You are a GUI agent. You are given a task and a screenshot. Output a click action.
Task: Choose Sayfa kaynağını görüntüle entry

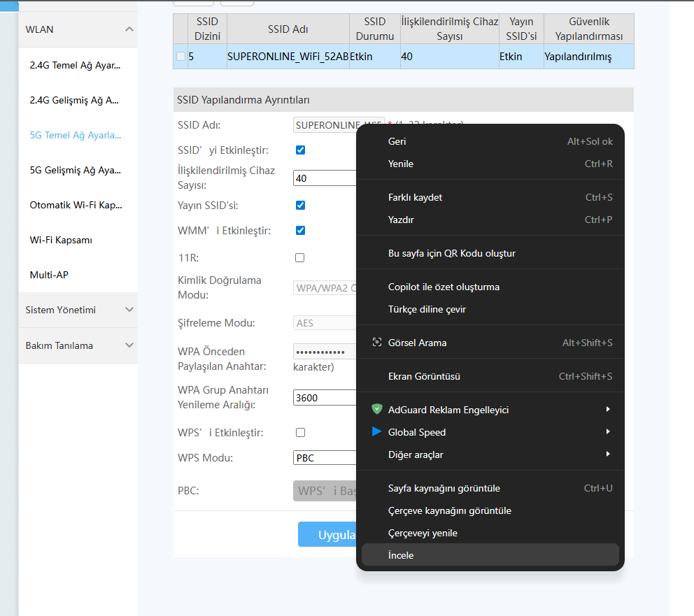tap(490, 488)
